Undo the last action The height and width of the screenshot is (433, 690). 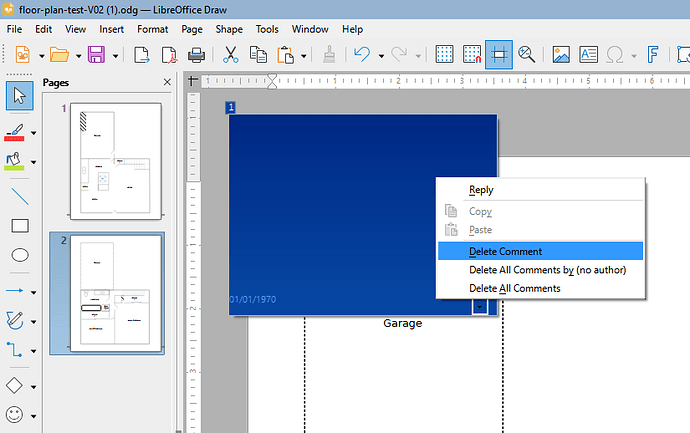[362, 55]
